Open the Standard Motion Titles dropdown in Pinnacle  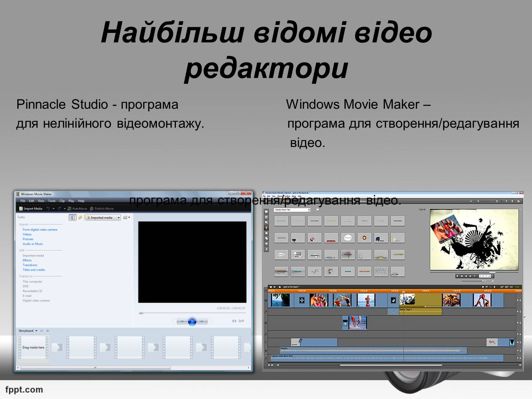pyautogui.click(x=292, y=210)
